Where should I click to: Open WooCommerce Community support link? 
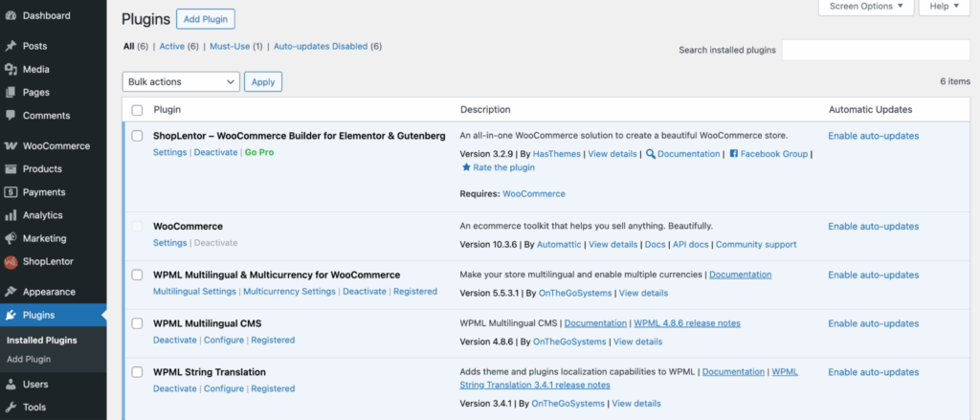click(756, 244)
